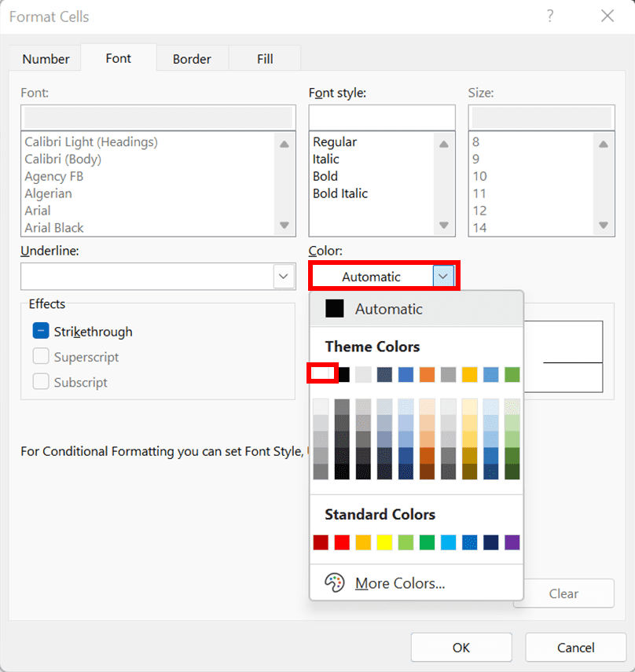This screenshot has width=635, height=672.
Task: Choose green standard color swatch
Action: pos(428,542)
